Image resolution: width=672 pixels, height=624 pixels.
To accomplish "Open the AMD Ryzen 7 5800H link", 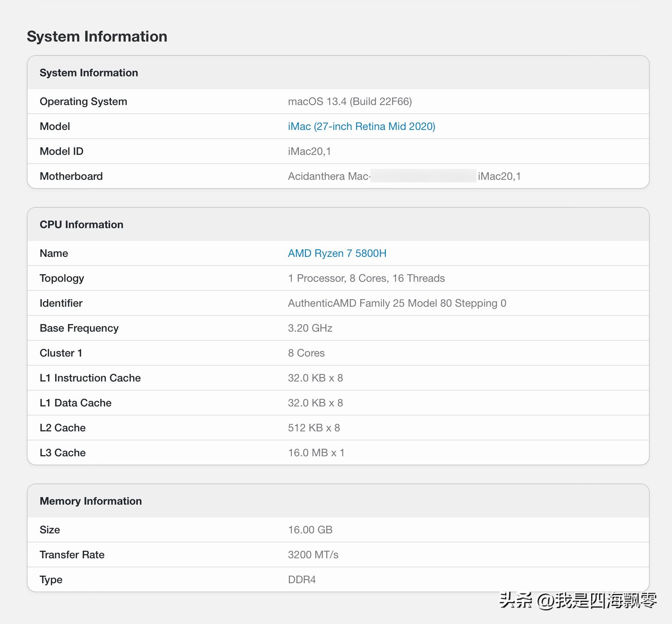I will [x=337, y=253].
